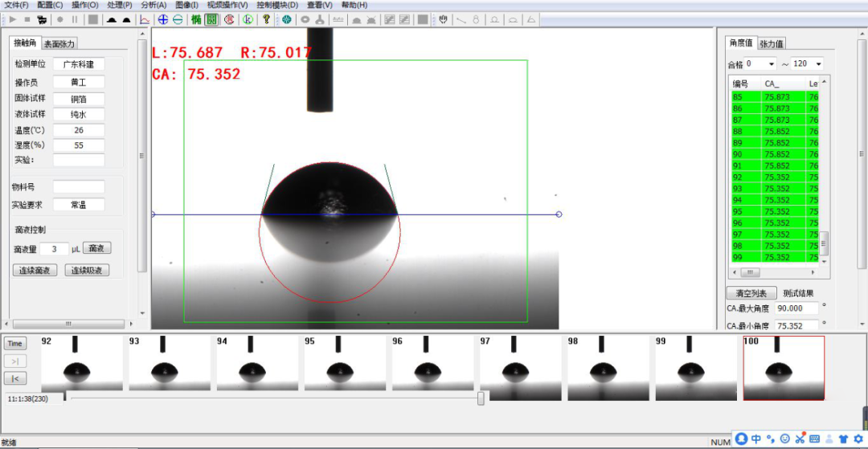This screenshot has height=449, width=868.
Task: Select thumbnail frame 96
Action: [x=432, y=369]
